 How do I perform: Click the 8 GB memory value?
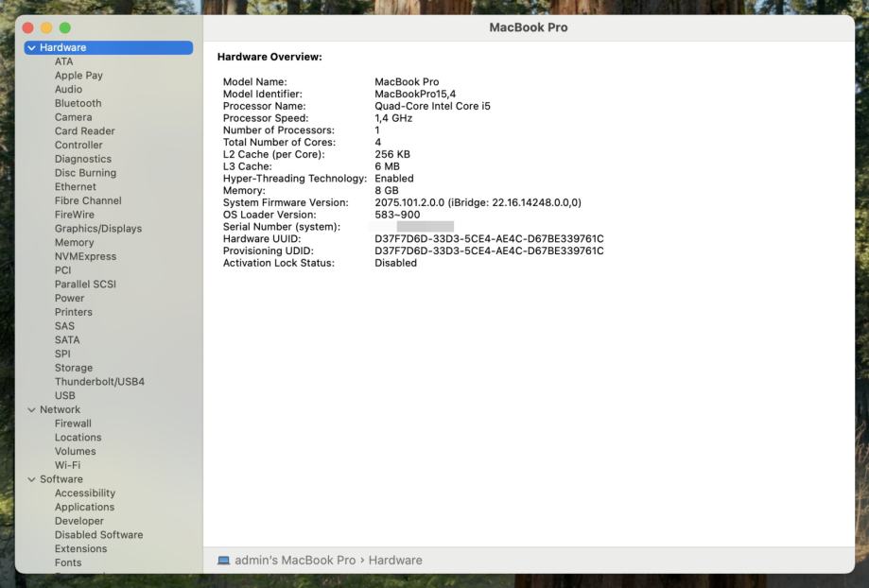[x=387, y=191]
